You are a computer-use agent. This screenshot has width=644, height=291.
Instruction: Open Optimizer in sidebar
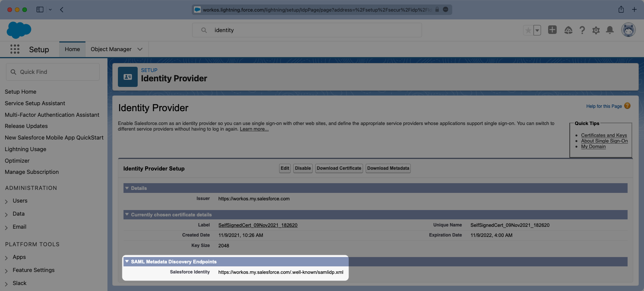17,161
